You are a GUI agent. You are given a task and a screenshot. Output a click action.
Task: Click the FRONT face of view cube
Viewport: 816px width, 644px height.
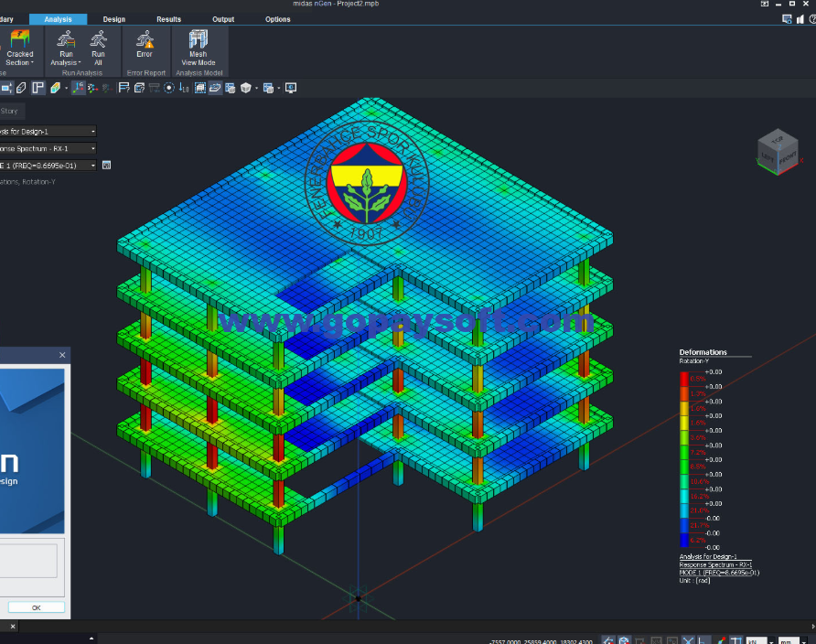point(788,157)
